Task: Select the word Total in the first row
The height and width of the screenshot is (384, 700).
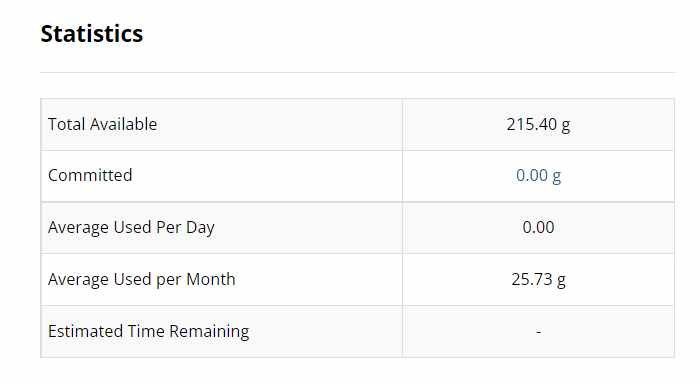Action: [x=67, y=124]
